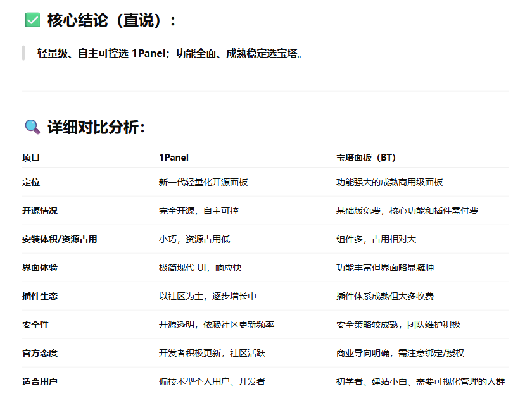Click the green checkmark emoji icon
Image resolution: width=532 pixels, height=403 pixels.
click(x=32, y=20)
